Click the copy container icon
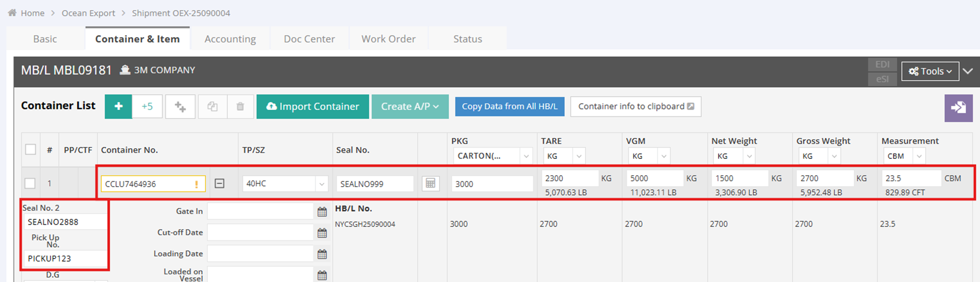Image resolution: width=980 pixels, height=282 pixels. pyautogui.click(x=212, y=106)
